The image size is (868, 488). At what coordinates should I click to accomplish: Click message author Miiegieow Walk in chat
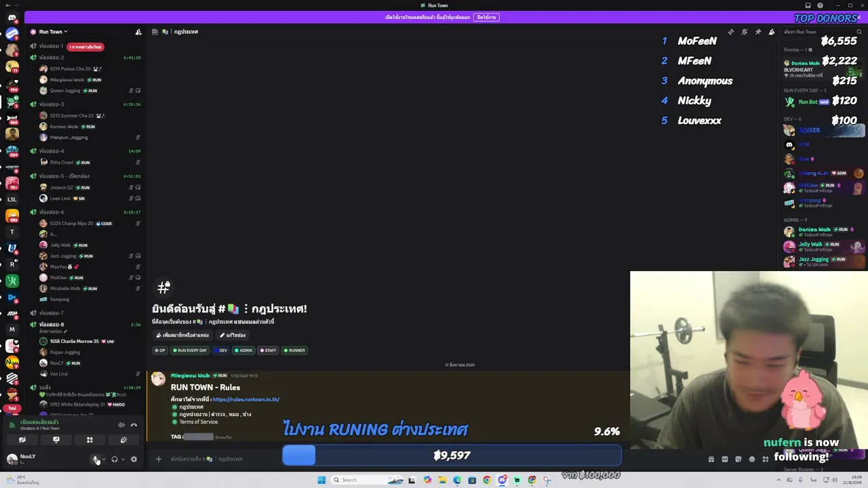(190, 375)
